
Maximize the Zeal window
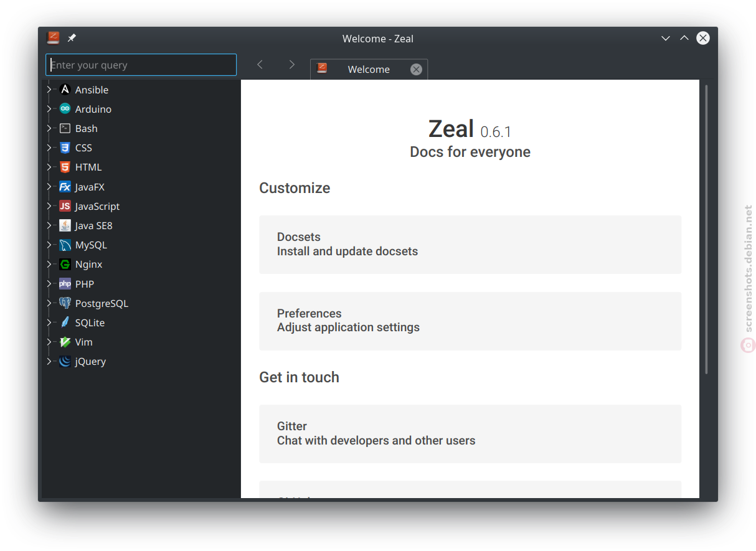[684, 38]
